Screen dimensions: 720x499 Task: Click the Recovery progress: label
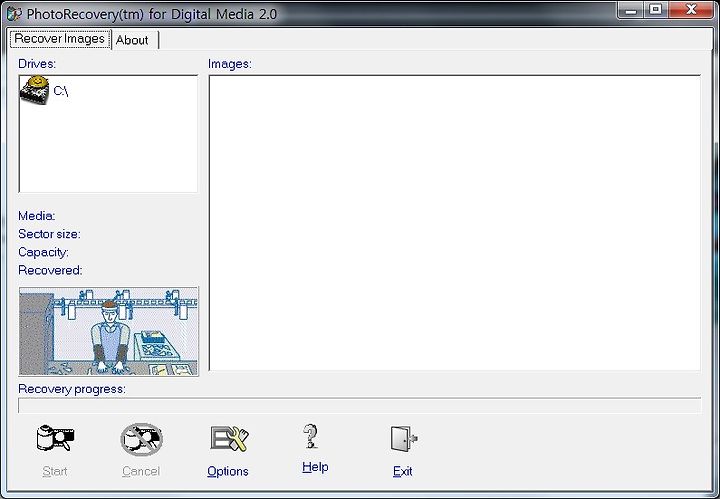(72, 389)
